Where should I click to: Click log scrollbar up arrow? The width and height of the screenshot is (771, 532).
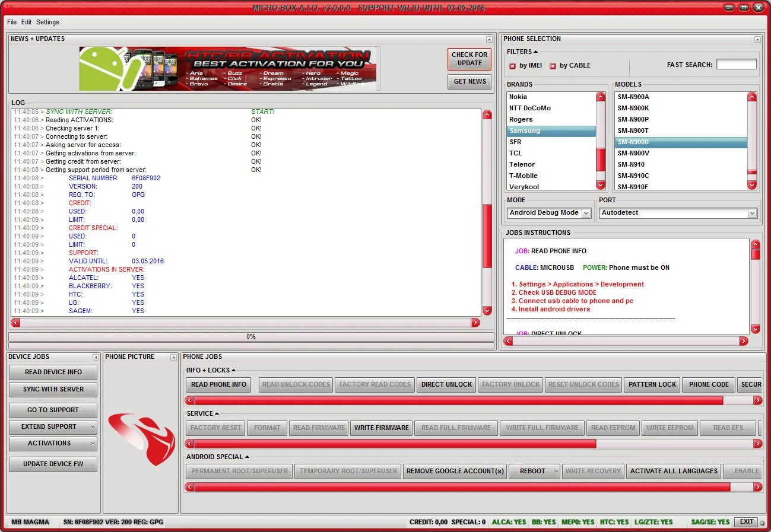click(x=487, y=114)
